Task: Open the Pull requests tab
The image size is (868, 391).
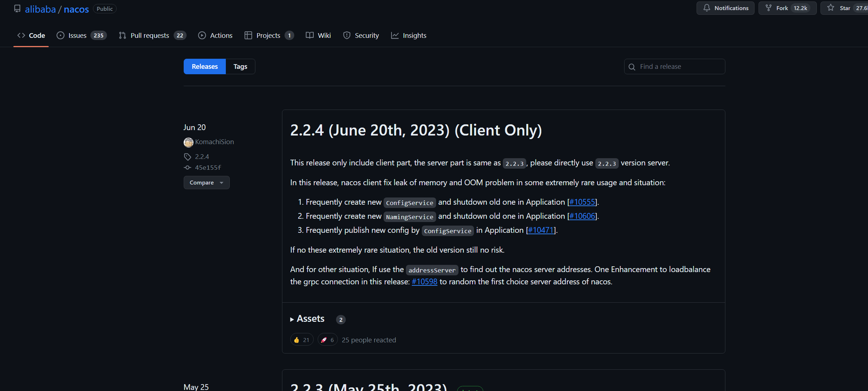Action: (152, 35)
